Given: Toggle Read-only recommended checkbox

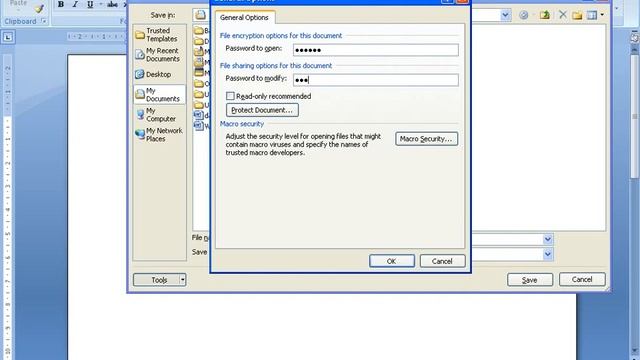Looking at the screenshot, I should click(x=230, y=96).
